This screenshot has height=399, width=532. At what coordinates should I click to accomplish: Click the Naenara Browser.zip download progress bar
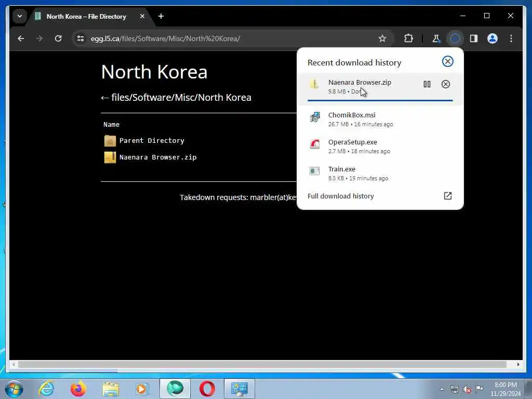pos(380,100)
